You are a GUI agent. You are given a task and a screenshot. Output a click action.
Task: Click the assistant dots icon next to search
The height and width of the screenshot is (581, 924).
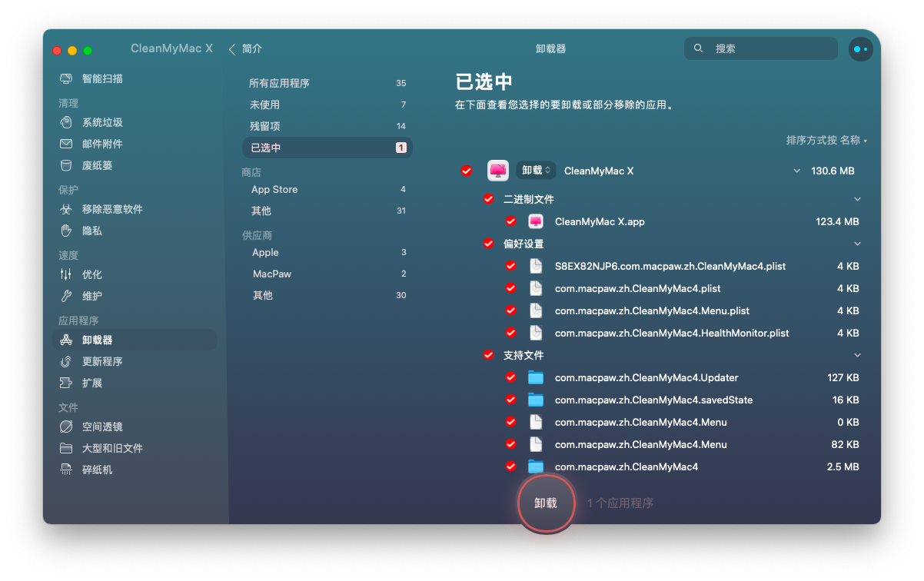click(x=860, y=48)
